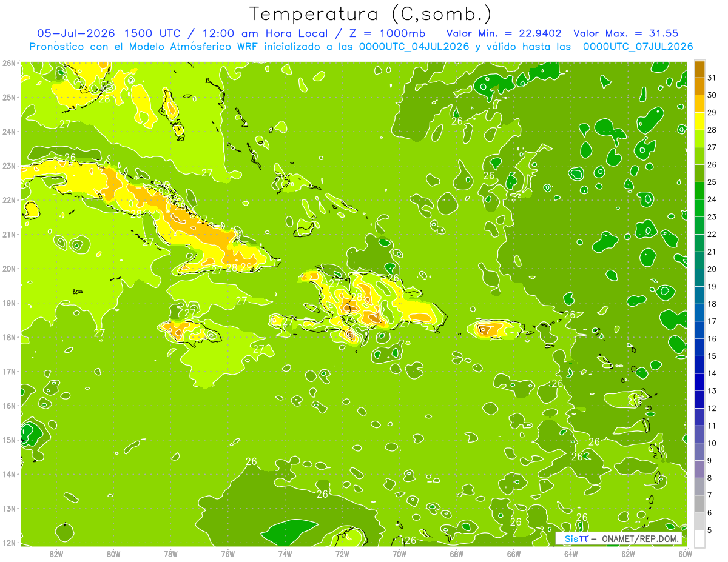
Task: Click the '76W' longitude axis label
Action: tap(227, 554)
